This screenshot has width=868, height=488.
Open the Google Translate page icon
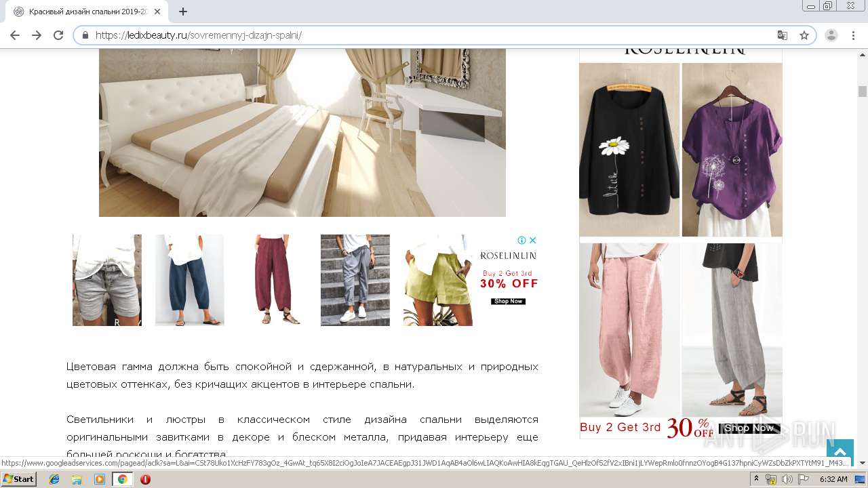[x=783, y=35]
